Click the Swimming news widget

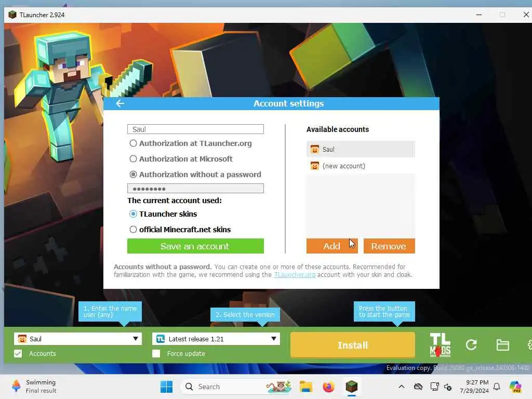click(x=34, y=387)
